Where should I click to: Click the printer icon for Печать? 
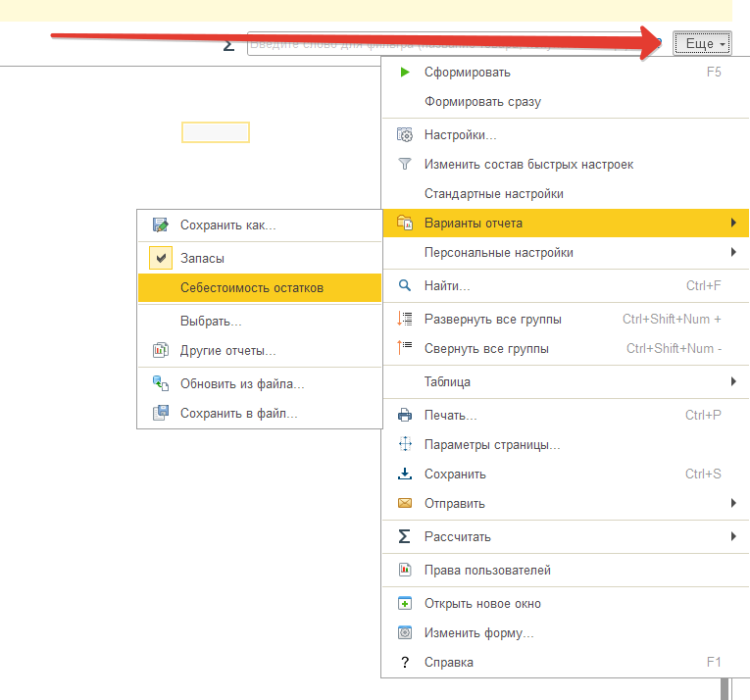pyautogui.click(x=405, y=415)
